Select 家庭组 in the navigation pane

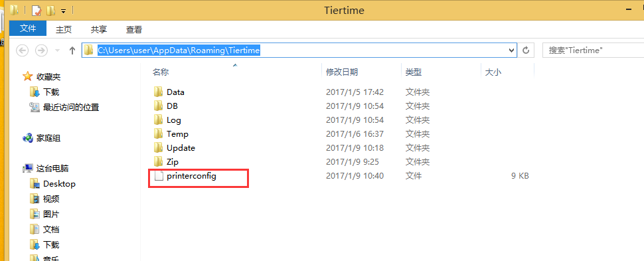[48, 138]
